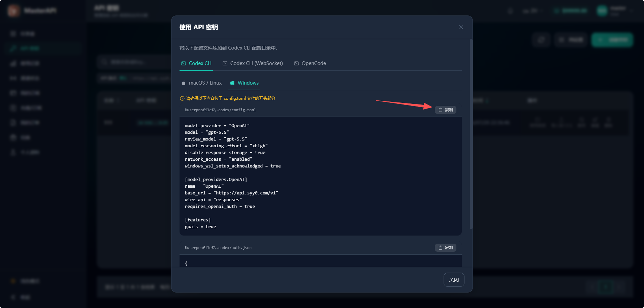Click the opening brace of auth.json code

point(186,264)
